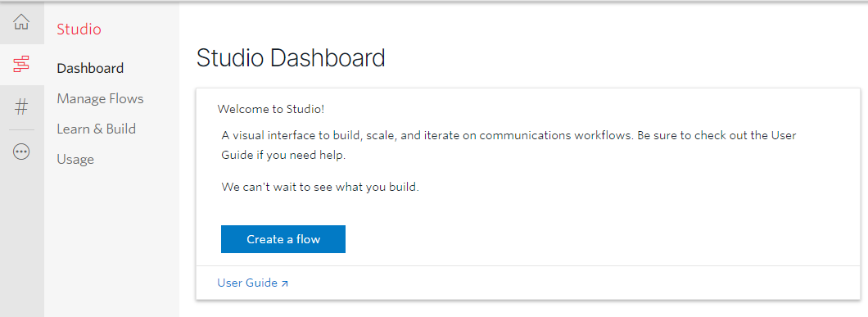Click the external arrow beside User Guide
This screenshot has height=317, width=868.
tap(284, 283)
